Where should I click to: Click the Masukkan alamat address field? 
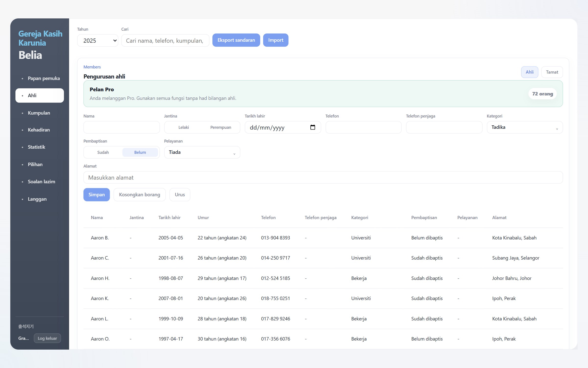pyautogui.click(x=323, y=177)
